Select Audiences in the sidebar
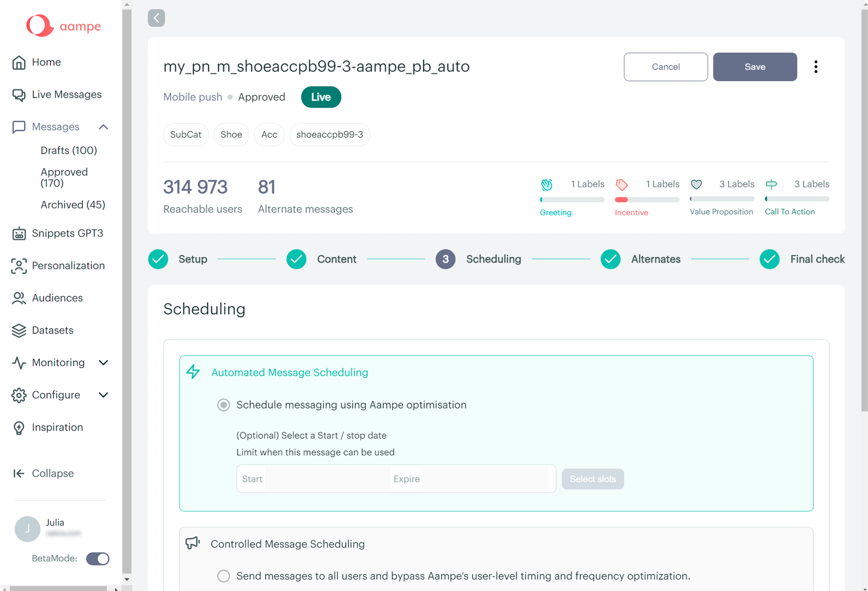The width and height of the screenshot is (868, 591). pos(57,298)
